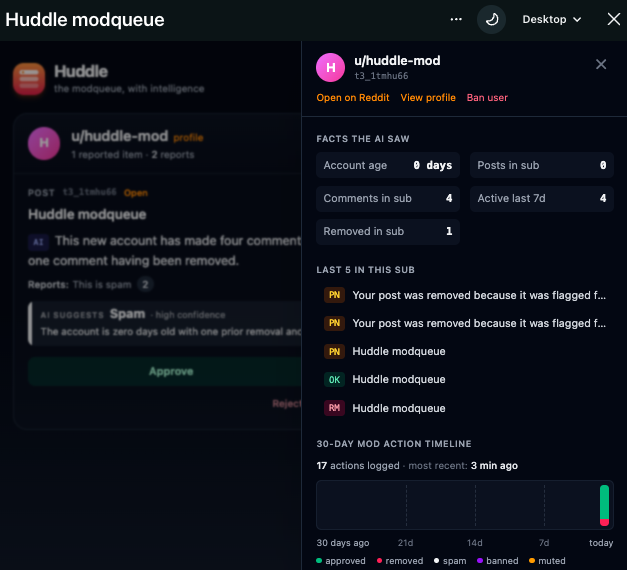
Task: Click Ban user link
Action: click(x=487, y=98)
